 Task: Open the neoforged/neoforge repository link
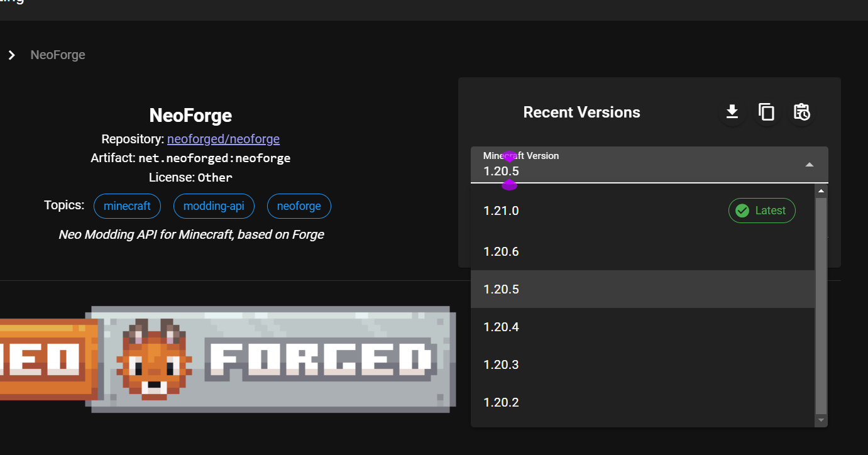[x=223, y=139]
